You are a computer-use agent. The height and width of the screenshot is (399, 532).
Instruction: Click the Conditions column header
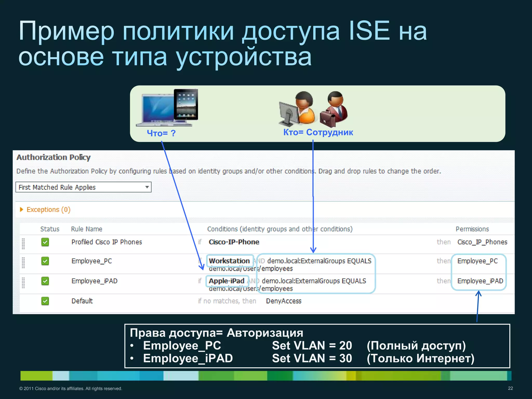click(x=280, y=229)
